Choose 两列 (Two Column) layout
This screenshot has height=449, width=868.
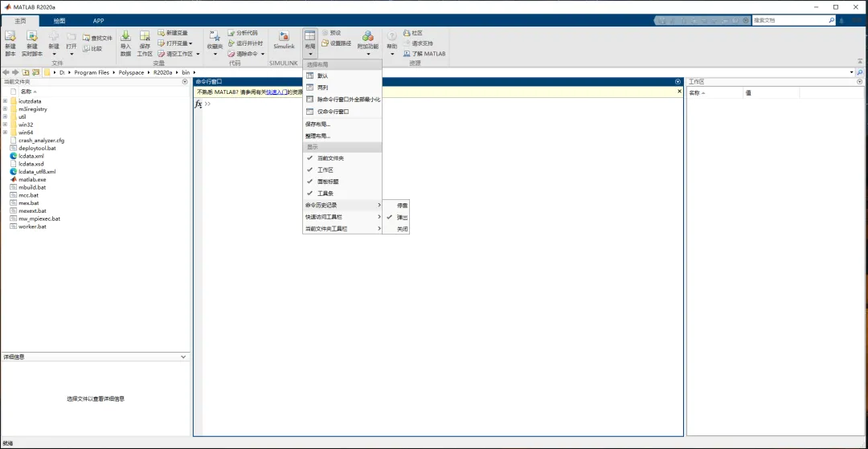pos(342,88)
